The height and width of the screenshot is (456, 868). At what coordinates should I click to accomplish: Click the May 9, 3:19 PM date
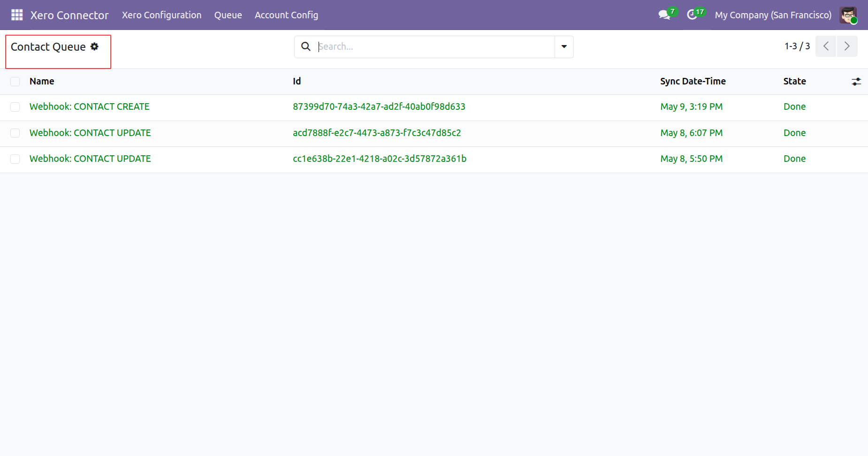pyautogui.click(x=692, y=106)
